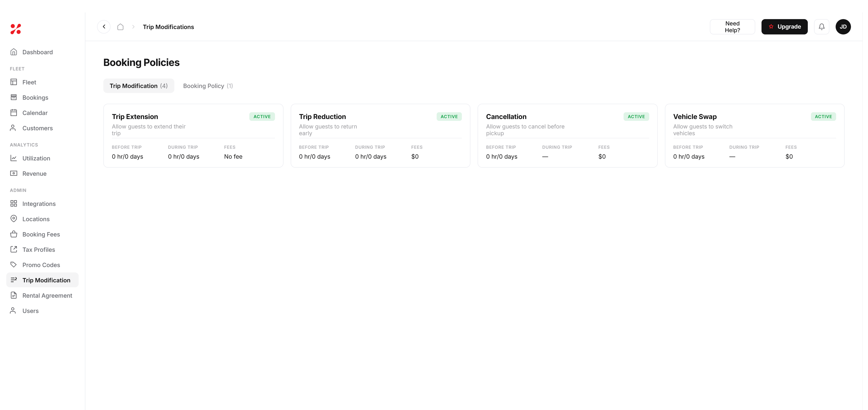This screenshot has height=410, width=868.
Task: Click the Bookings icon in sidebar
Action: tap(13, 97)
